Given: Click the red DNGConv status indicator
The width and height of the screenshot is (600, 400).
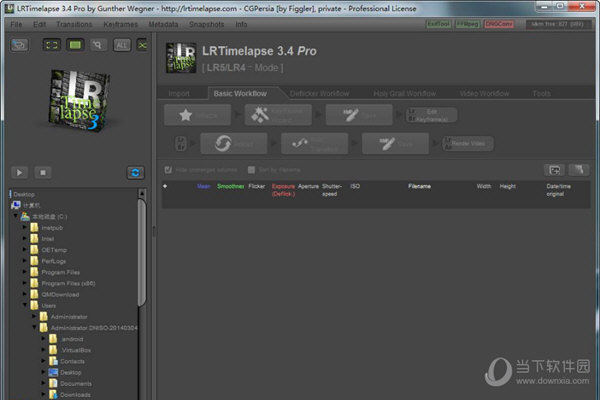Looking at the screenshot, I should coord(499,24).
